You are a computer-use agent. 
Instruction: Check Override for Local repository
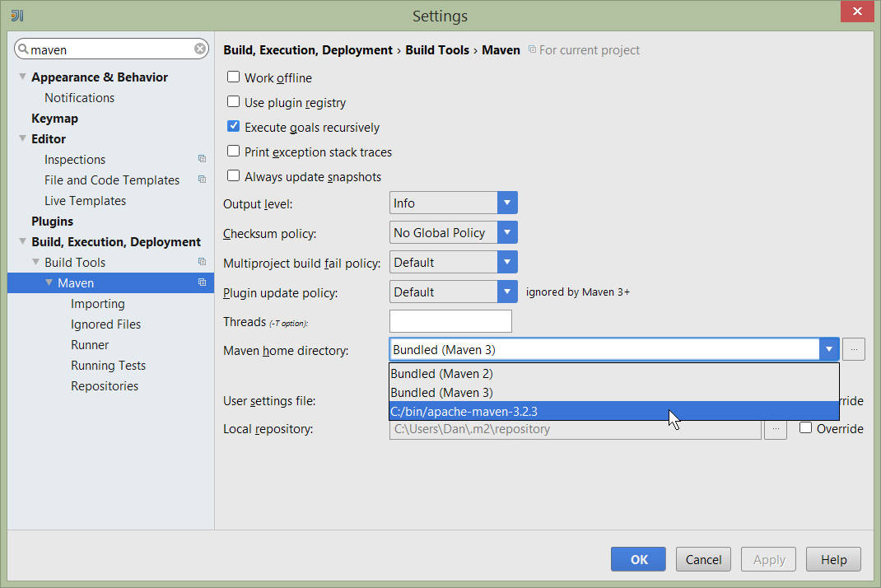tap(806, 428)
